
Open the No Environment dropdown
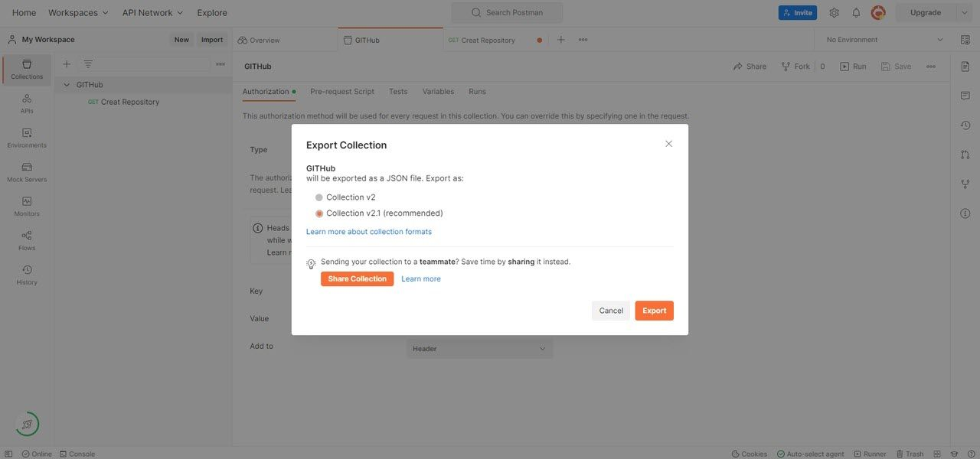click(x=885, y=40)
